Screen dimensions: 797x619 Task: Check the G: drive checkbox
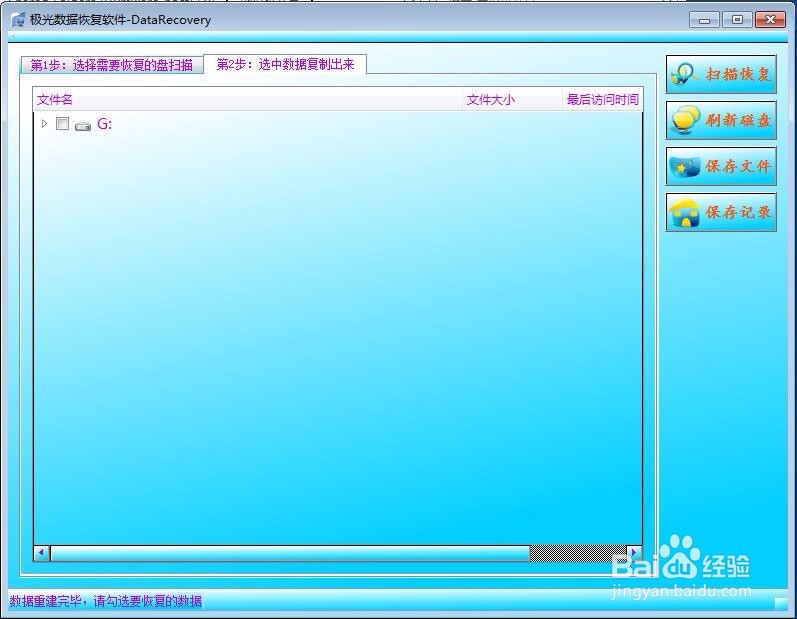tap(63, 123)
